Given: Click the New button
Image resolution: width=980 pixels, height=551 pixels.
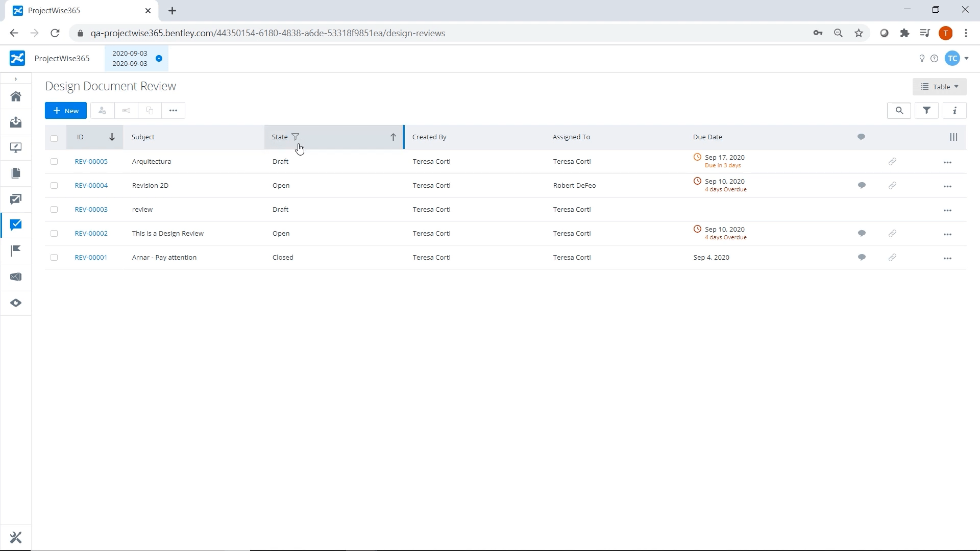Looking at the screenshot, I should 66,110.
